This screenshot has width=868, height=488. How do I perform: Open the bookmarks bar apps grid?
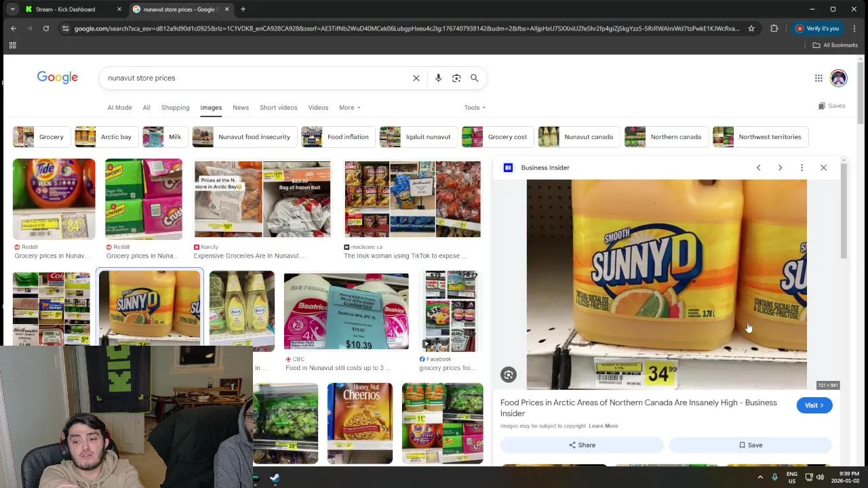12,45
